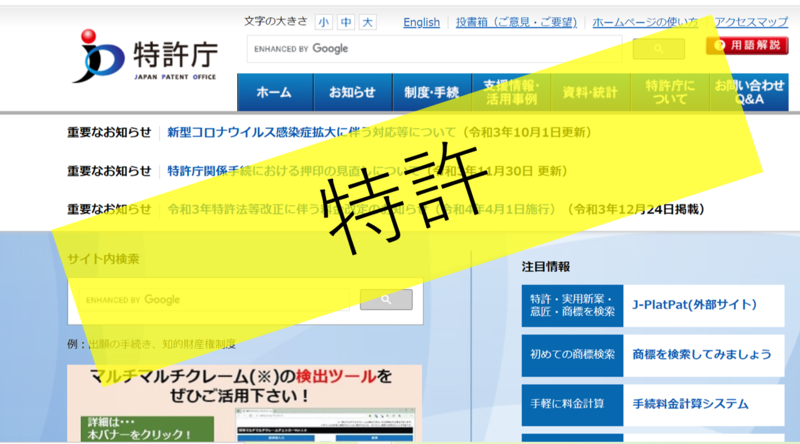Expand the 支援情報・活用事例 menu
The width and height of the screenshot is (800, 444).
[509, 92]
